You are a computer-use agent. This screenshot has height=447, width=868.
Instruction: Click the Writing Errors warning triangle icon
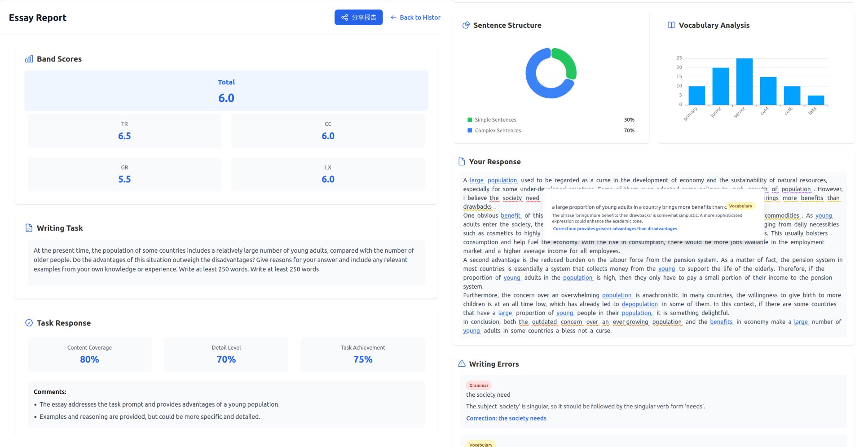[x=462, y=364]
